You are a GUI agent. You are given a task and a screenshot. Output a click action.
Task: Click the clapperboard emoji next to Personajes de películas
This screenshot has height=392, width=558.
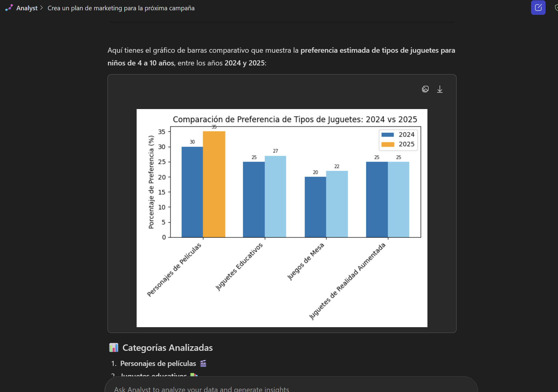tap(203, 363)
